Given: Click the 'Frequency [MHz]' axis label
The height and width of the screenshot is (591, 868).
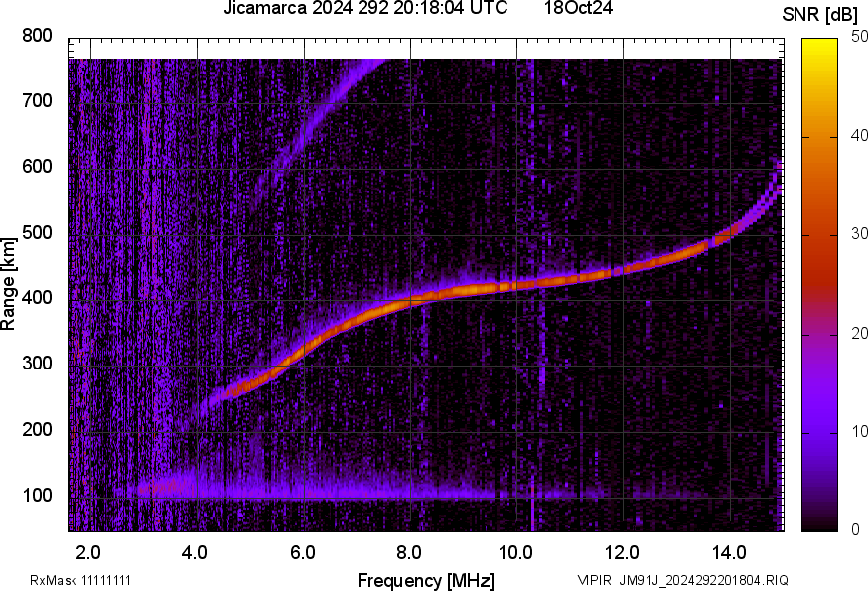Looking at the screenshot, I should tap(426, 580).
